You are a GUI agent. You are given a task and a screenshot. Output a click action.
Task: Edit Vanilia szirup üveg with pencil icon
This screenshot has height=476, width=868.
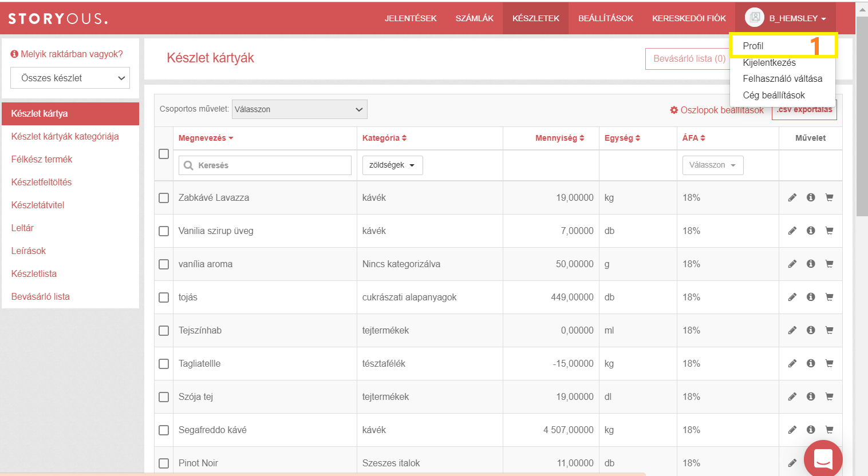792,231
